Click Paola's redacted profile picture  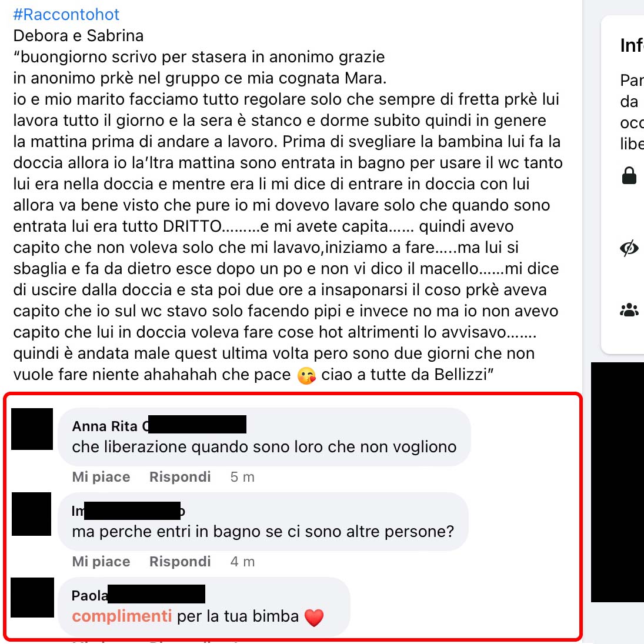(x=32, y=598)
